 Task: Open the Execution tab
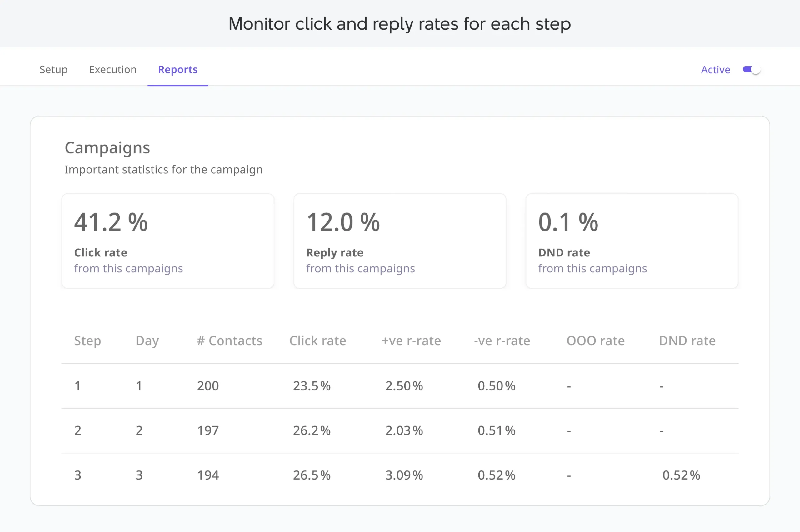pyautogui.click(x=113, y=70)
